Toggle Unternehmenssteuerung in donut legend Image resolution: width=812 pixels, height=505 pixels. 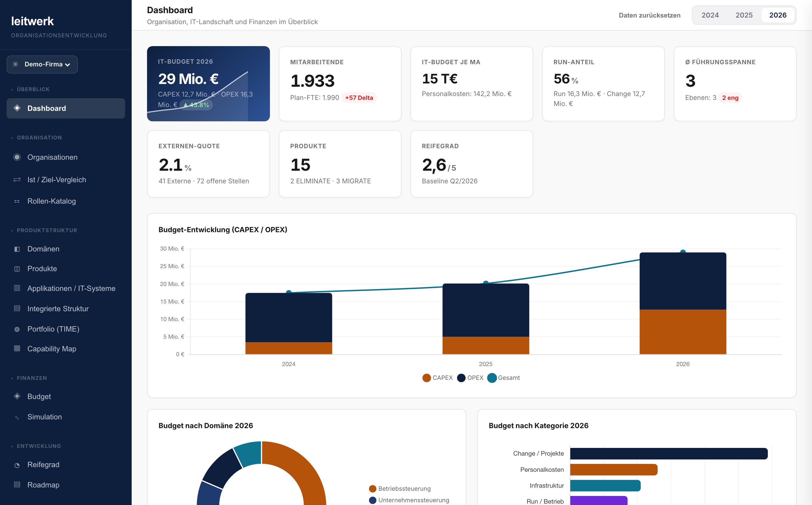[x=409, y=500]
